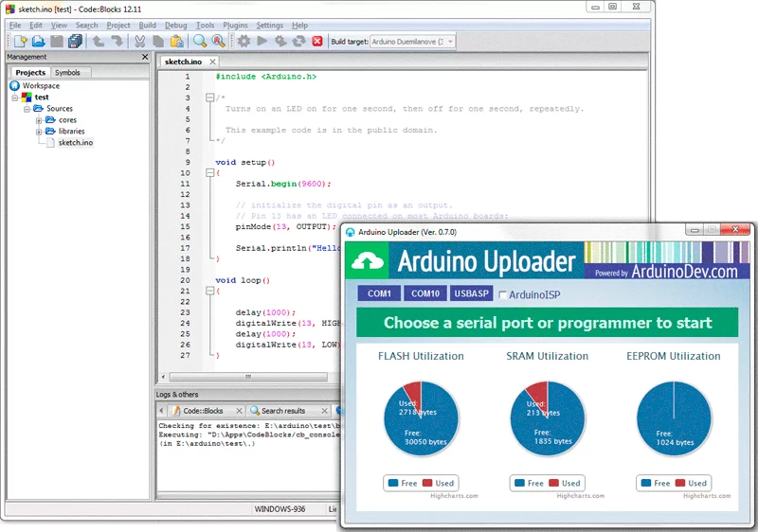Click the Save file toolbar icon

point(57,42)
